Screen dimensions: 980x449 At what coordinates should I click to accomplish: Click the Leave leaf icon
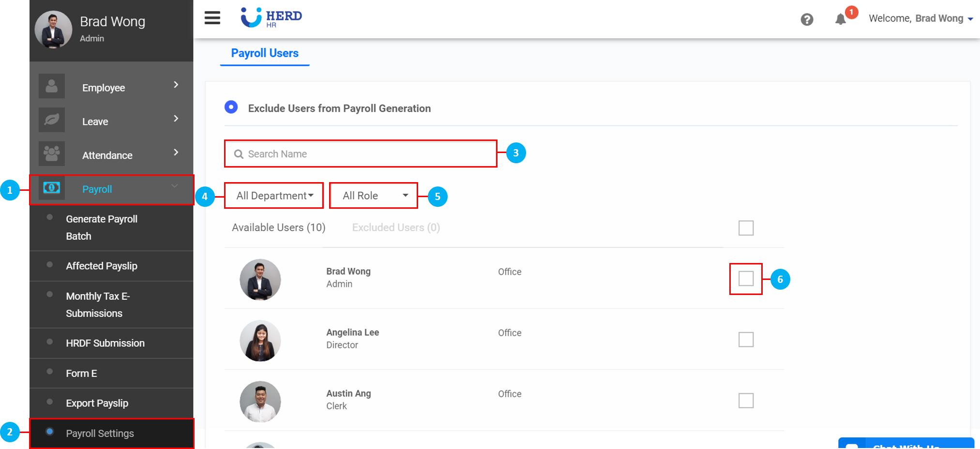point(52,120)
